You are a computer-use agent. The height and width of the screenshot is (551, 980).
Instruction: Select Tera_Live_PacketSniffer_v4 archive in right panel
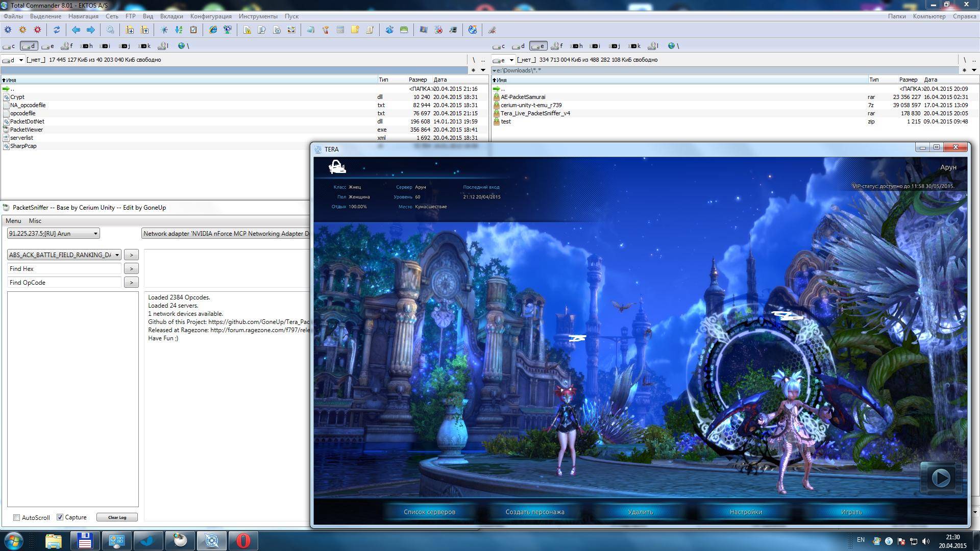pos(734,113)
